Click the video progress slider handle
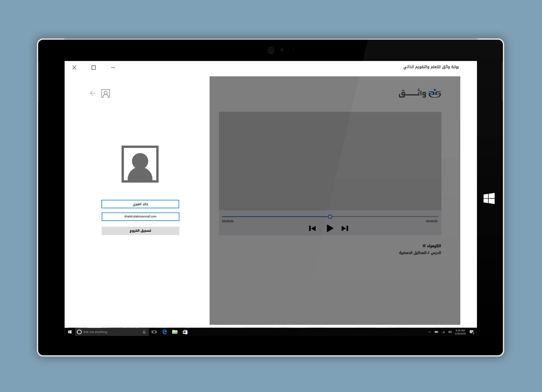 coord(330,217)
